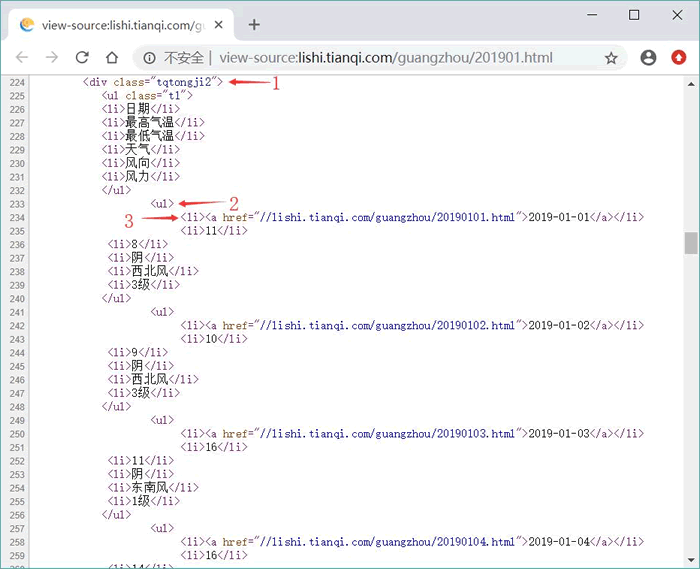700x569 pixels.
Task: Click line number 224
Action: click(x=17, y=82)
